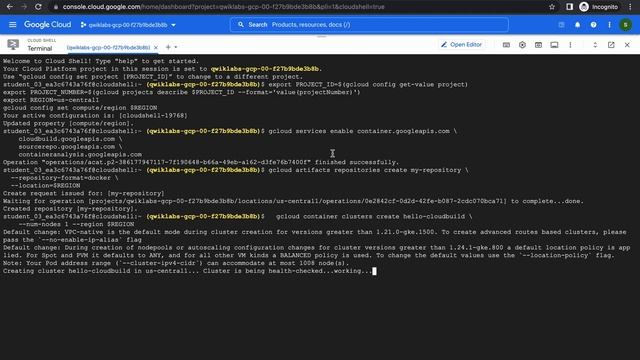This screenshot has height=360, width=640.
Task: Click the address bar URL
Action: pos(223,7)
